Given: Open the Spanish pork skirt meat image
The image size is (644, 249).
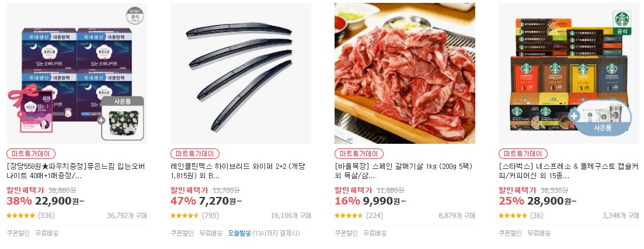Looking at the screenshot, I should 405,74.
